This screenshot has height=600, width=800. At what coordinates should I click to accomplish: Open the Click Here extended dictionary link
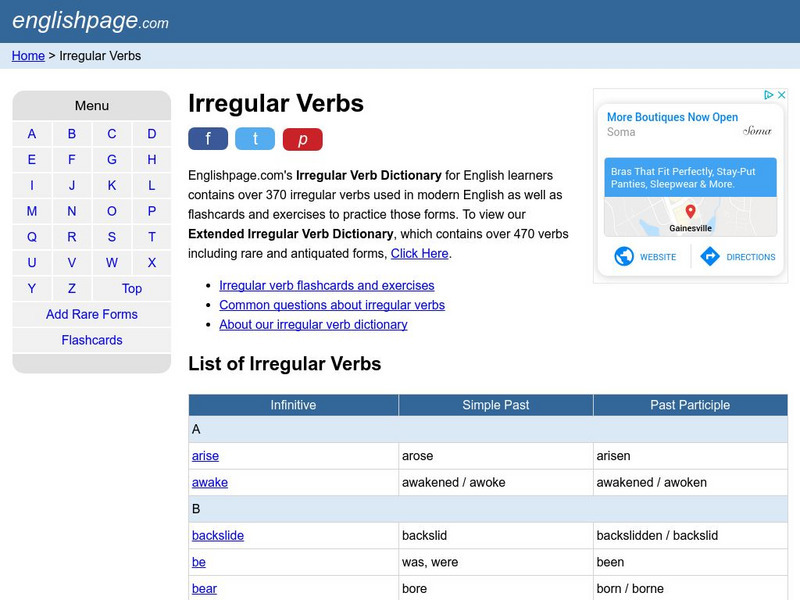pyautogui.click(x=419, y=254)
